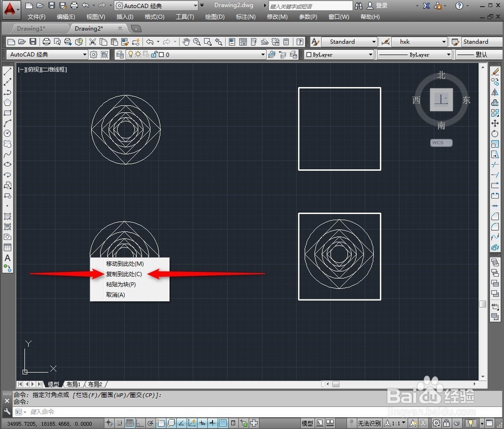The image size is (504, 429).
Task: Select the Ellipse tool
Action: coord(8,164)
